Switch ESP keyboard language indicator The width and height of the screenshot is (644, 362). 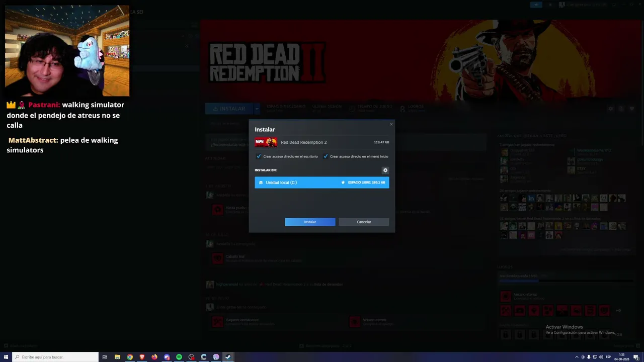pyautogui.click(x=608, y=357)
